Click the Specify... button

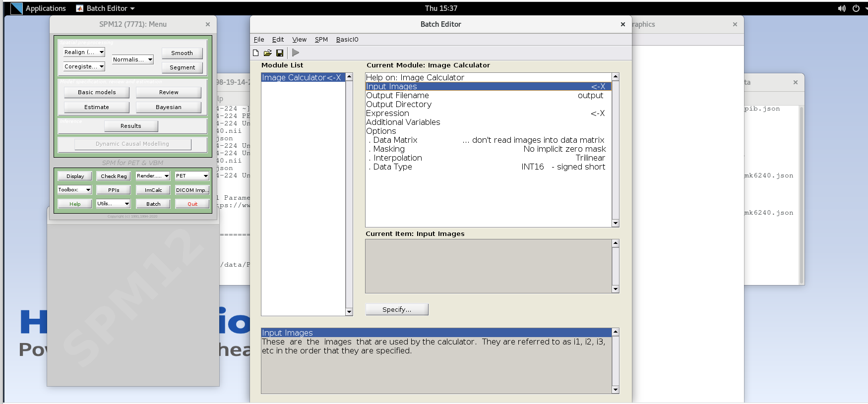tap(397, 309)
